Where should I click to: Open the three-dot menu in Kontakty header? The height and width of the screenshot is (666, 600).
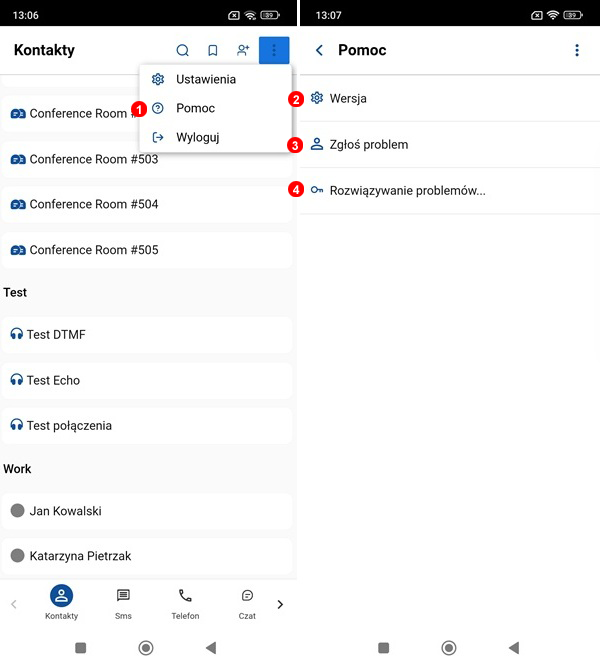click(x=274, y=51)
